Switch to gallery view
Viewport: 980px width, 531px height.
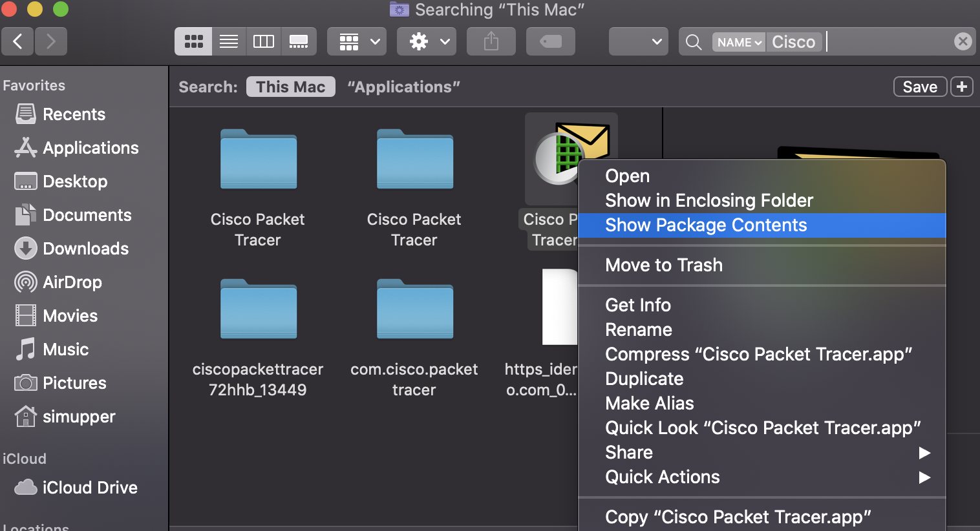tap(299, 41)
